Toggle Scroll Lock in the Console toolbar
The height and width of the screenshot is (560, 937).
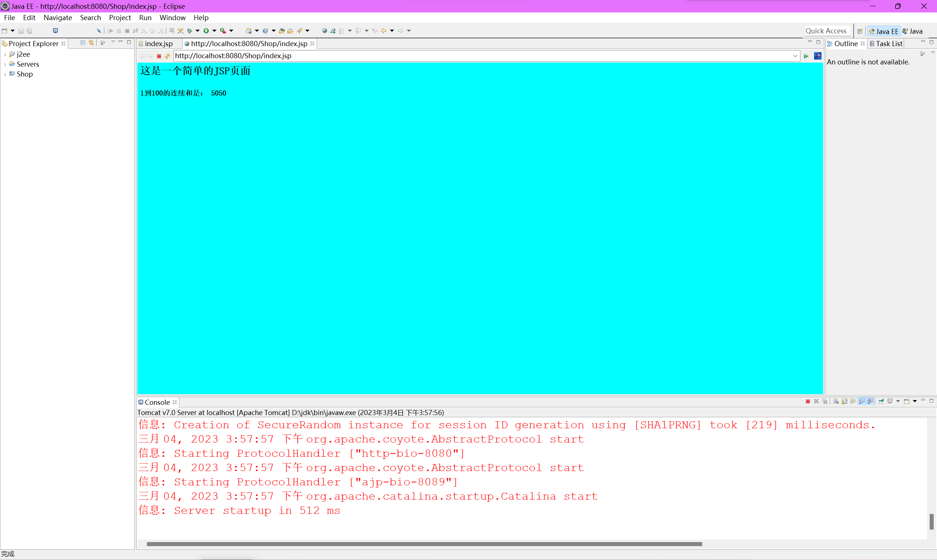(x=844, y=402)
